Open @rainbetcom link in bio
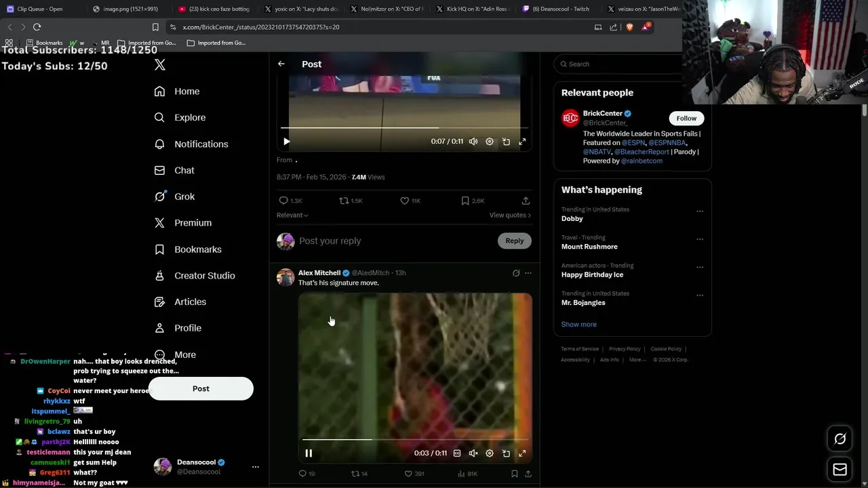The image size is (868, 488). 642,161
